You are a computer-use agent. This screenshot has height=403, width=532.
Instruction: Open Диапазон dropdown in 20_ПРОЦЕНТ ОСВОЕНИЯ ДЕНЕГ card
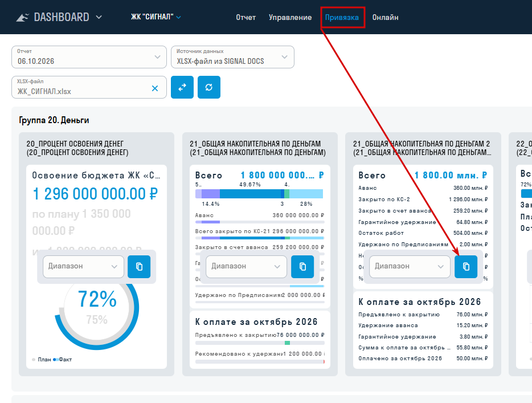click(84, 267)
